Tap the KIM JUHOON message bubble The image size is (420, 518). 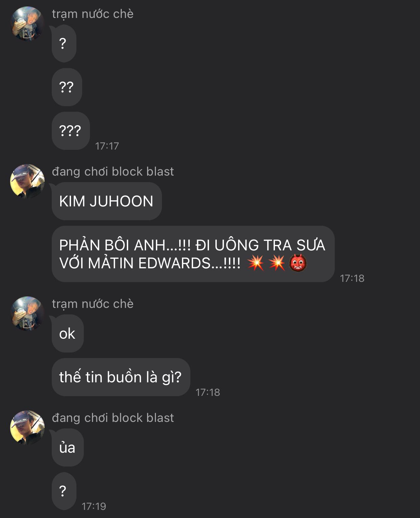tap(107, 201)
